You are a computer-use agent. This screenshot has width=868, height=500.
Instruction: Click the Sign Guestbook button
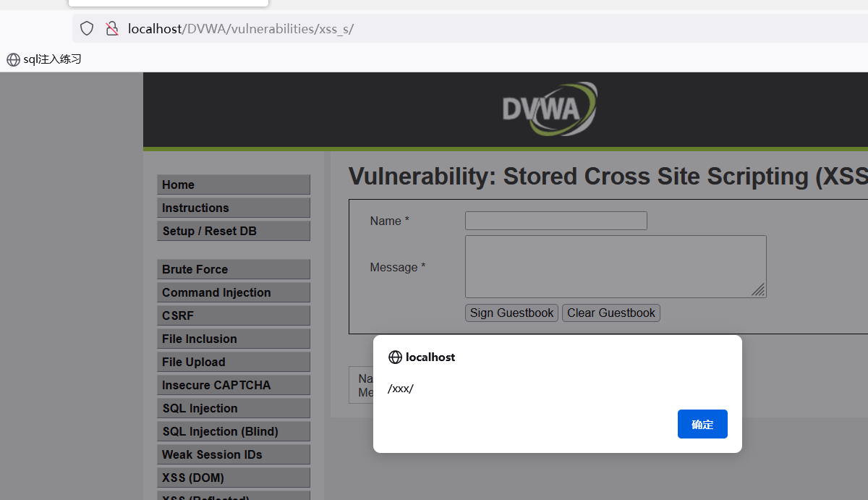pyautogui.click(x=511, y=313)
